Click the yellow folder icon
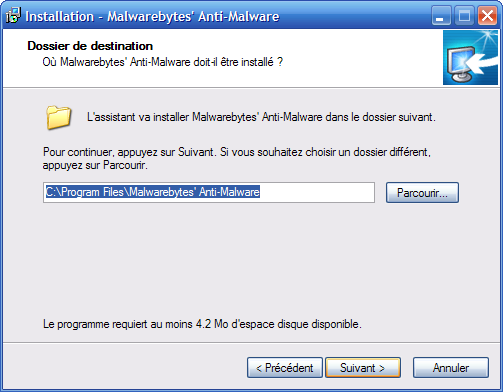503x392 pixels. (59, 117)
